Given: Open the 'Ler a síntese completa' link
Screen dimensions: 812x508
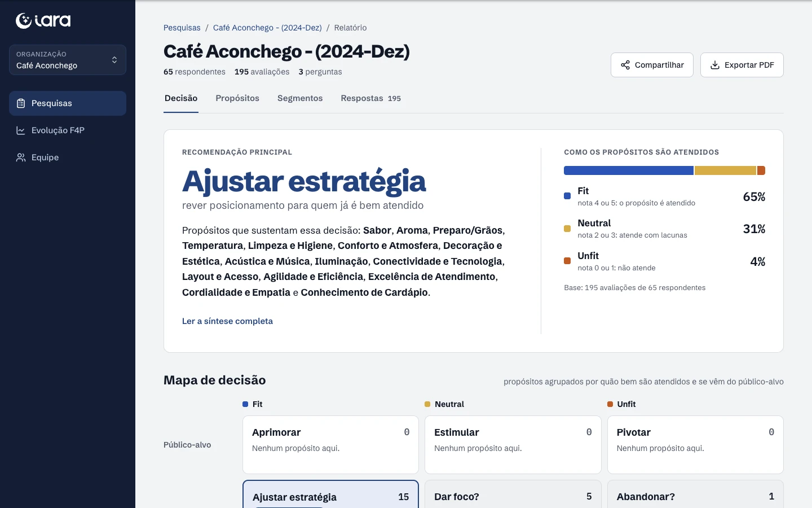Looking at the screenshot, I should click(227, 321).
